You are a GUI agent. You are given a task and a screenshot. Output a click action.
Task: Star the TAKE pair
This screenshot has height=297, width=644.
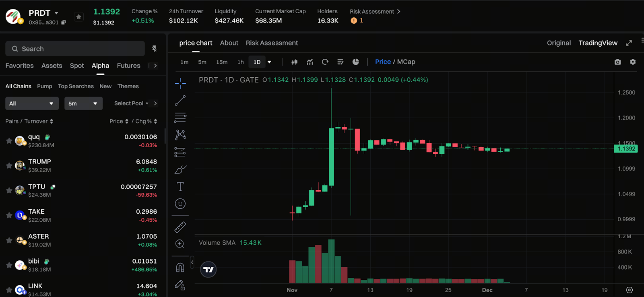(x=9, y=215)
